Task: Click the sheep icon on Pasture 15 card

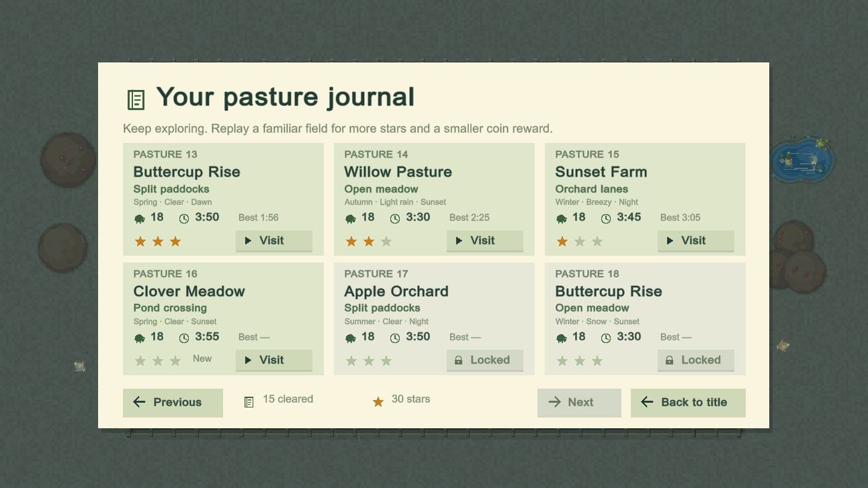Action: click(x=562, y=218)
